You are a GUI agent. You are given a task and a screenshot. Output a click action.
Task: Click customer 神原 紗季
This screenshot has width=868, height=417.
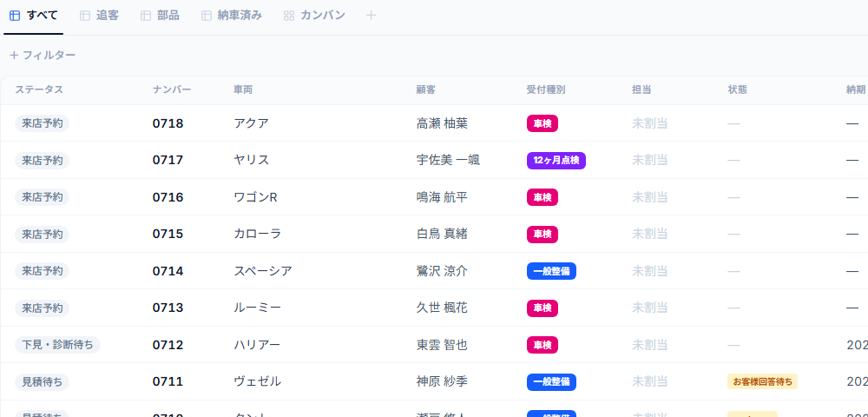(442, 381)
